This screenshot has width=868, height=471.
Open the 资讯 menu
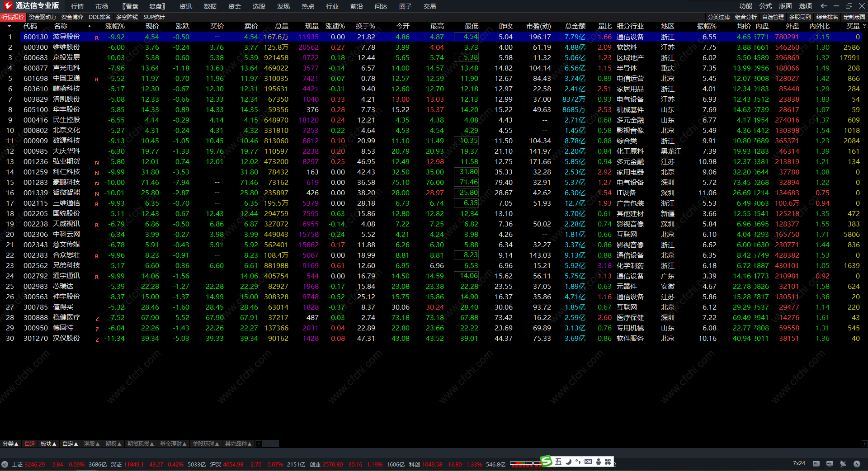(186, 6)
